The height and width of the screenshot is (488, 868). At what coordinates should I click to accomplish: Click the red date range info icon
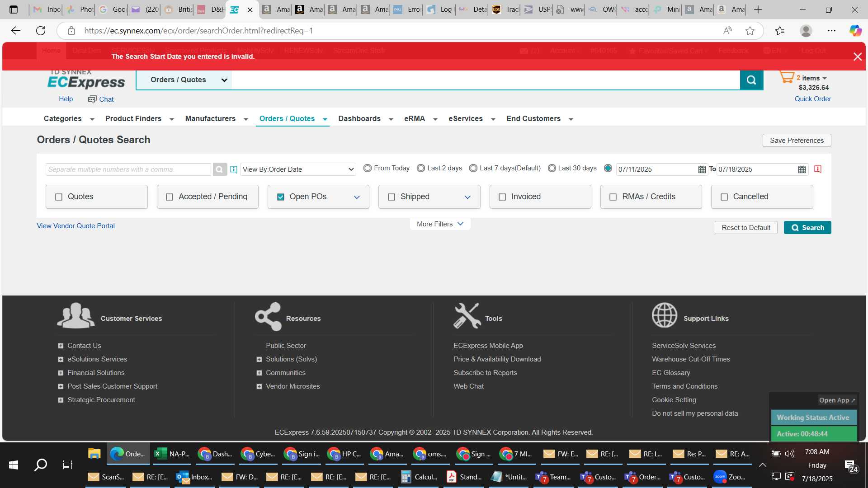click(818, 169)
